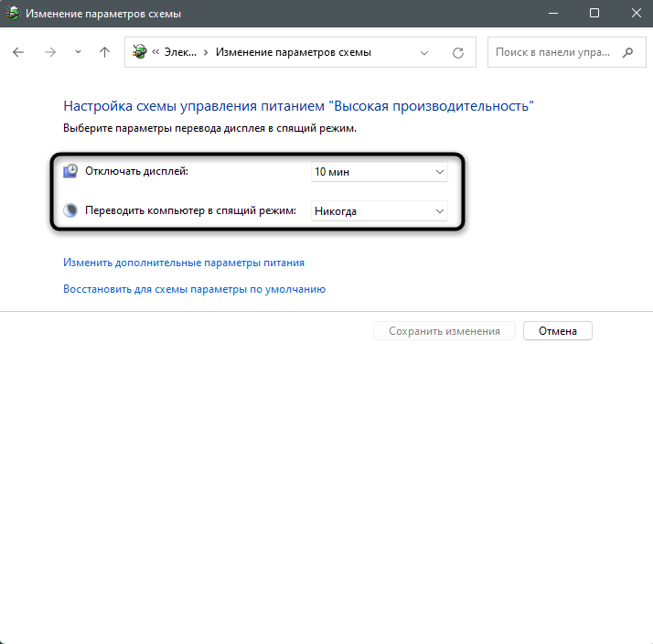
Task: Click the power options icon in address bar
Action: click(140, 51)
